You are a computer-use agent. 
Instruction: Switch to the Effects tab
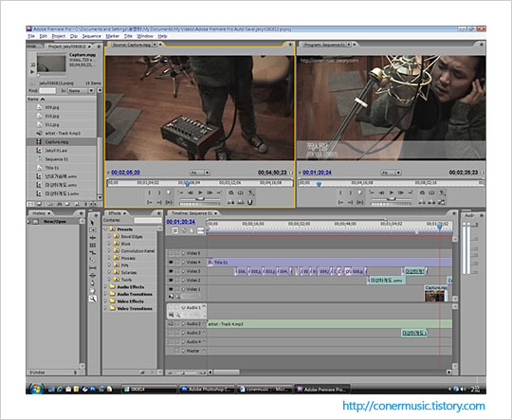115,213
